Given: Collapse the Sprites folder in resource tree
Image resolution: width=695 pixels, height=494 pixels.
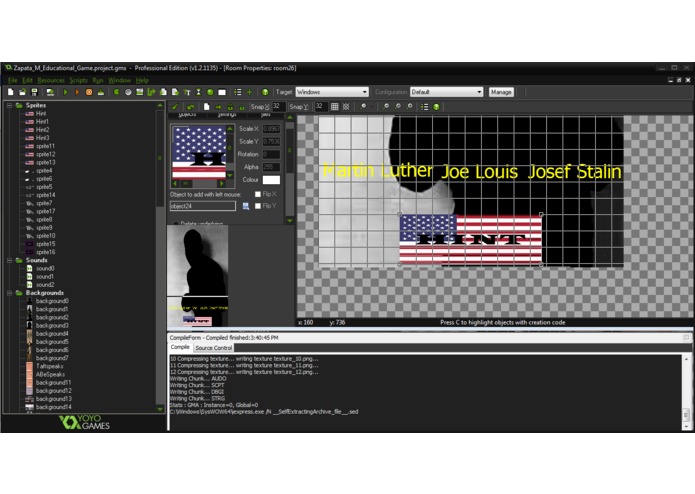Looking at the screenshot, I should (x=9, y=105).
